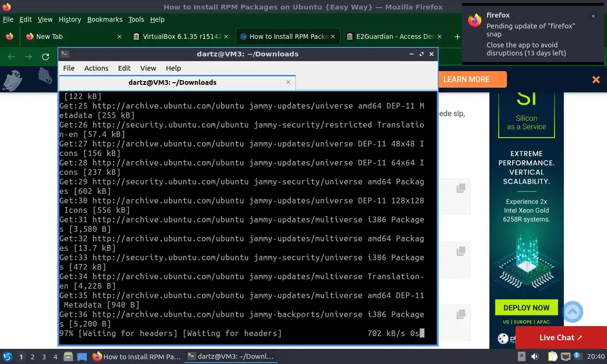Screen dimensions: 607x364
Task: Switch to workspace 2
Action: click(x=32, y=356)
